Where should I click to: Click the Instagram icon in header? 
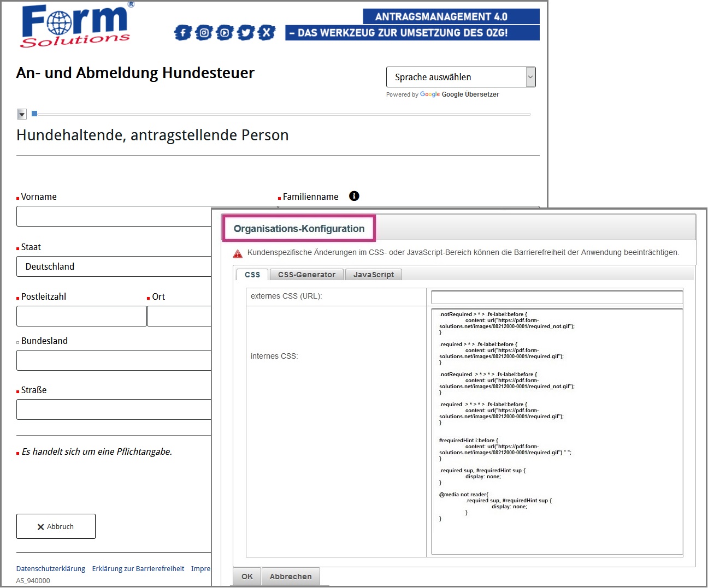204,33
